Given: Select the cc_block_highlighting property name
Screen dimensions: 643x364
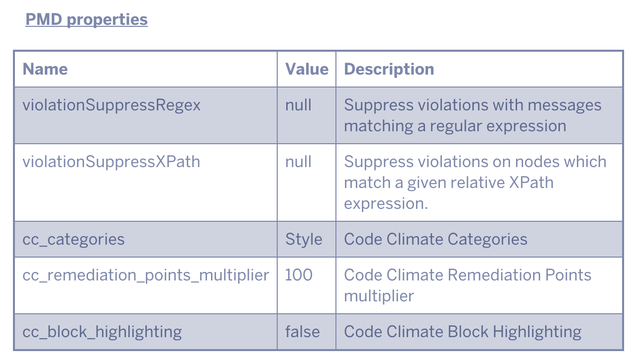Looking at the screenshot, I should 102,332.
